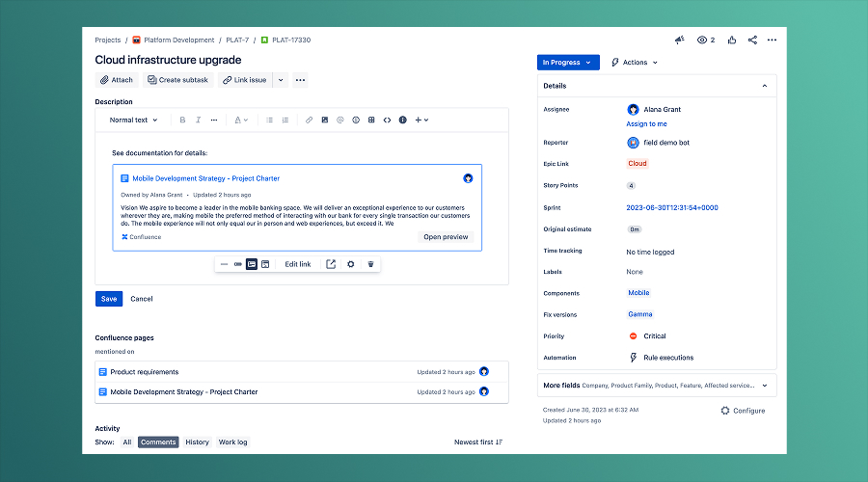Save the description
This screenshot has height=482, width=868.
click(x=109, y=299)
